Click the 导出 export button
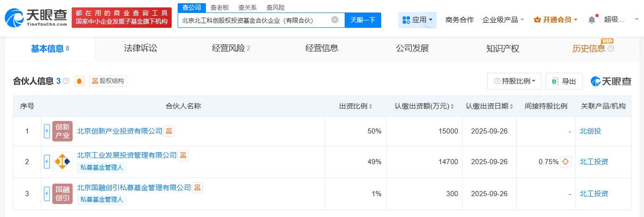 (x=564, y=81)
